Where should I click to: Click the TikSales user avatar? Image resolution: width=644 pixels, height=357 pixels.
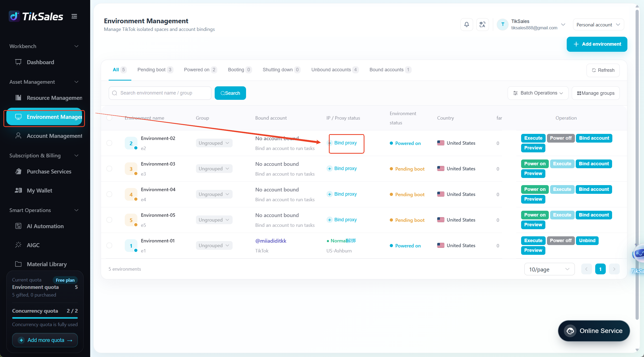(503, 25)
